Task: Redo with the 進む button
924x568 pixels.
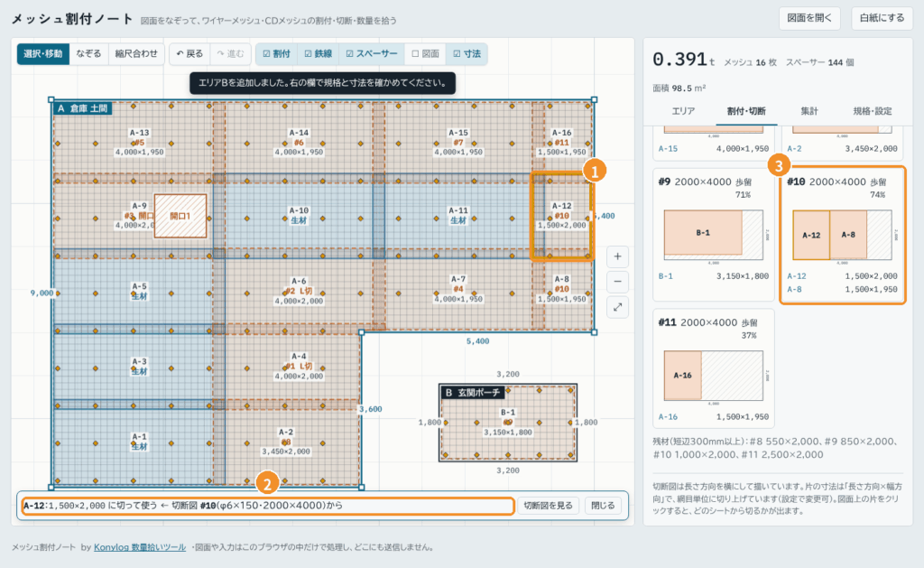Action: coord(230,53)
